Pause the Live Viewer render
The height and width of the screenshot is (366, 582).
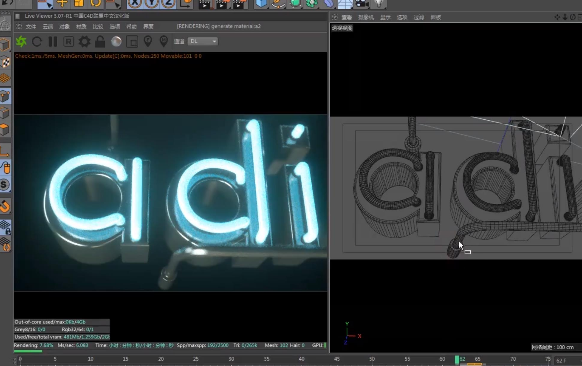pos(53,41)
